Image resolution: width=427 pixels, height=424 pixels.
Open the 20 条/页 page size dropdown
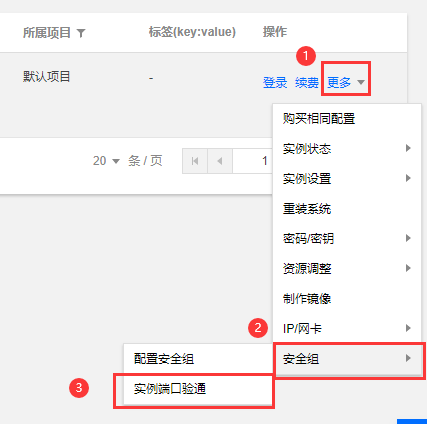click(106, 161)
